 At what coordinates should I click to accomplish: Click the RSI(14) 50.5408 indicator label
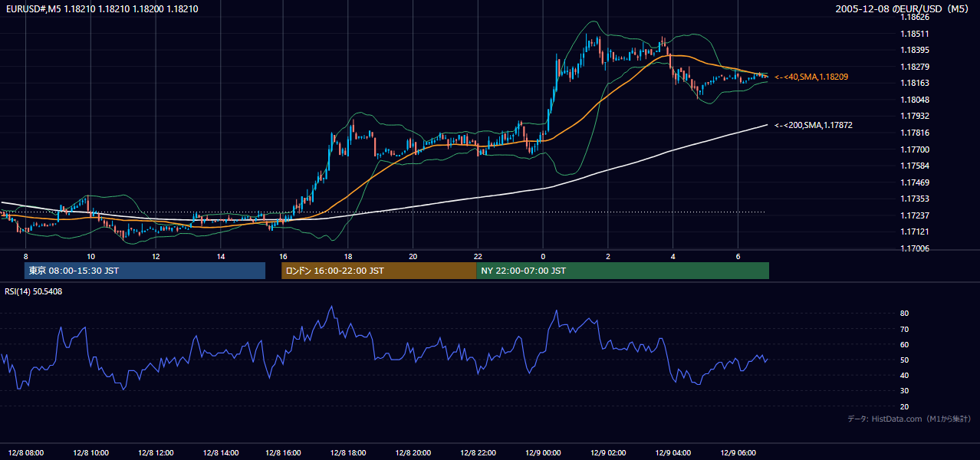coord(34,291)
